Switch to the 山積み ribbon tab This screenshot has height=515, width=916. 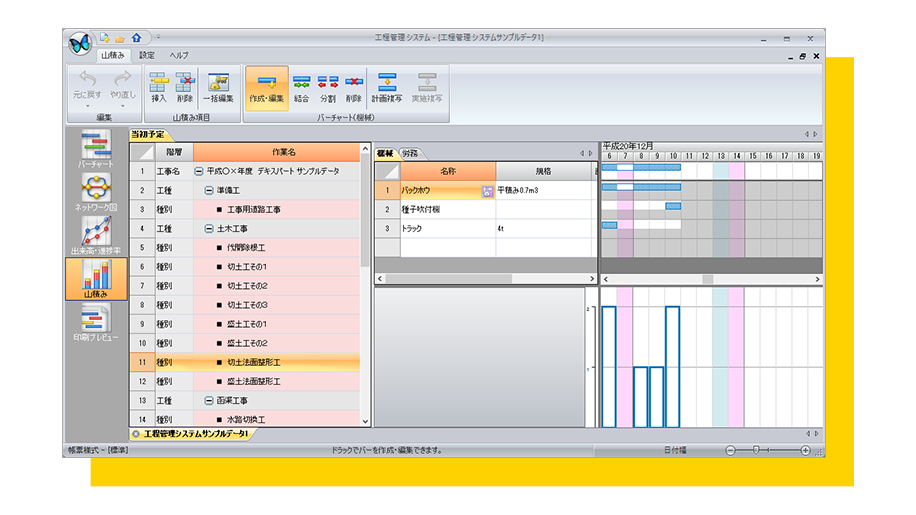(x=113, y=55)
